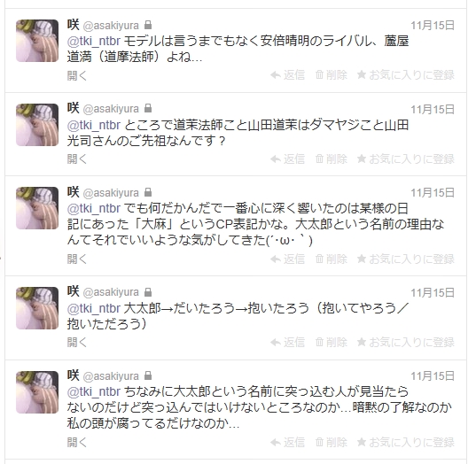Favorite the tweet about 「大麻」 CP表記
The width and height of the screenshot is (476, 464).
pos(406,259)
